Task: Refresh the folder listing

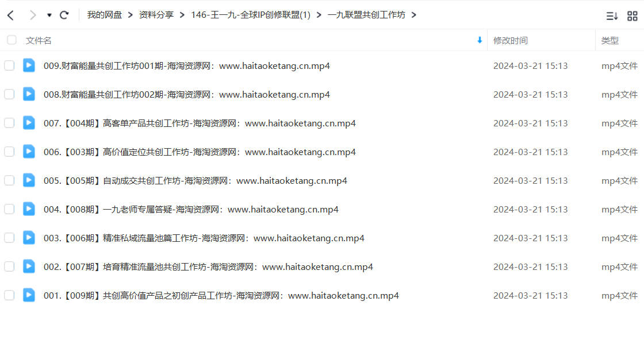Action: click(x=64, y=15)
